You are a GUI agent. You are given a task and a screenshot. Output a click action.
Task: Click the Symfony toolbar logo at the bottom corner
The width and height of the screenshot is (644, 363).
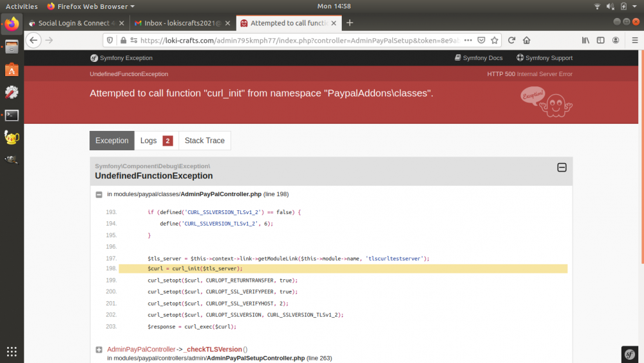point(630,354)
